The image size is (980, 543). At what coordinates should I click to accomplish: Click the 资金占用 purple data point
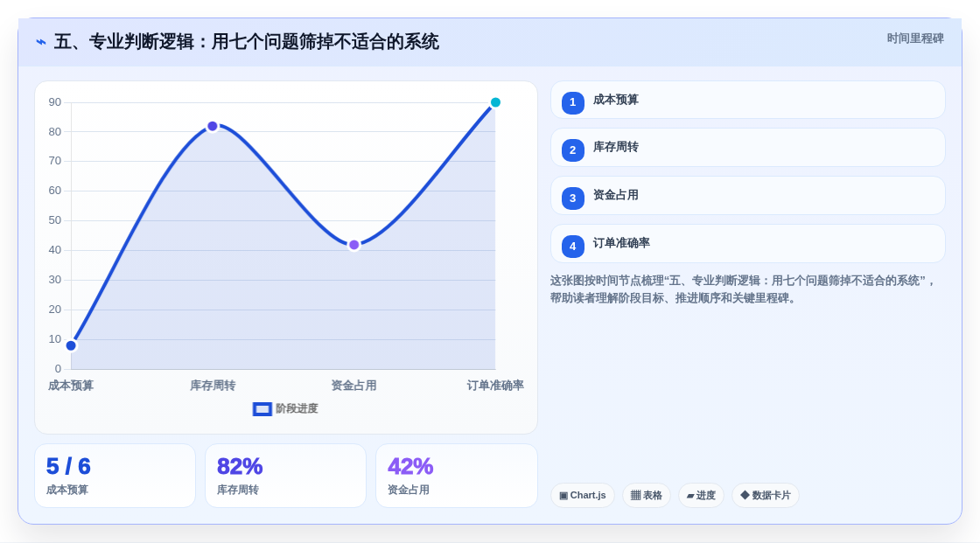click(x=353, y=245)
